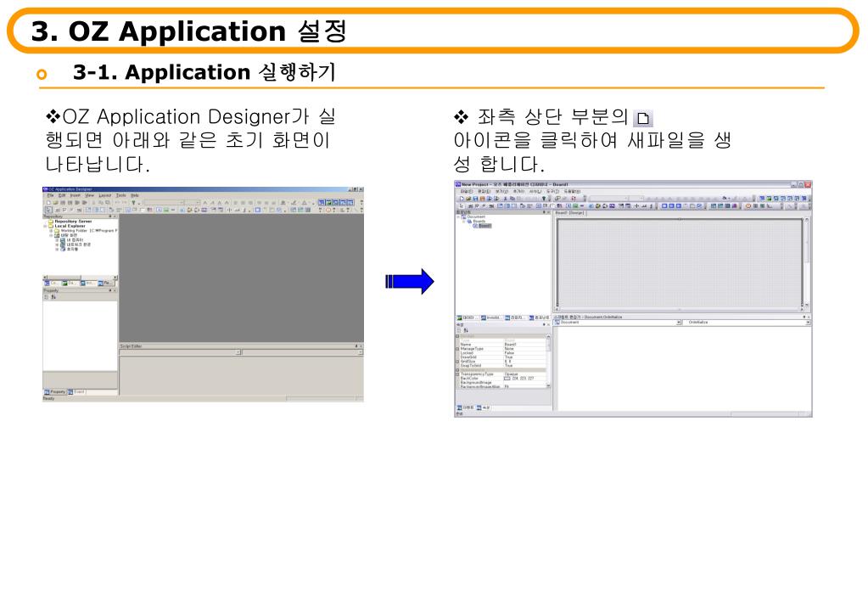Open the 보기(V) menu in right window

click(x=501, y=192)
